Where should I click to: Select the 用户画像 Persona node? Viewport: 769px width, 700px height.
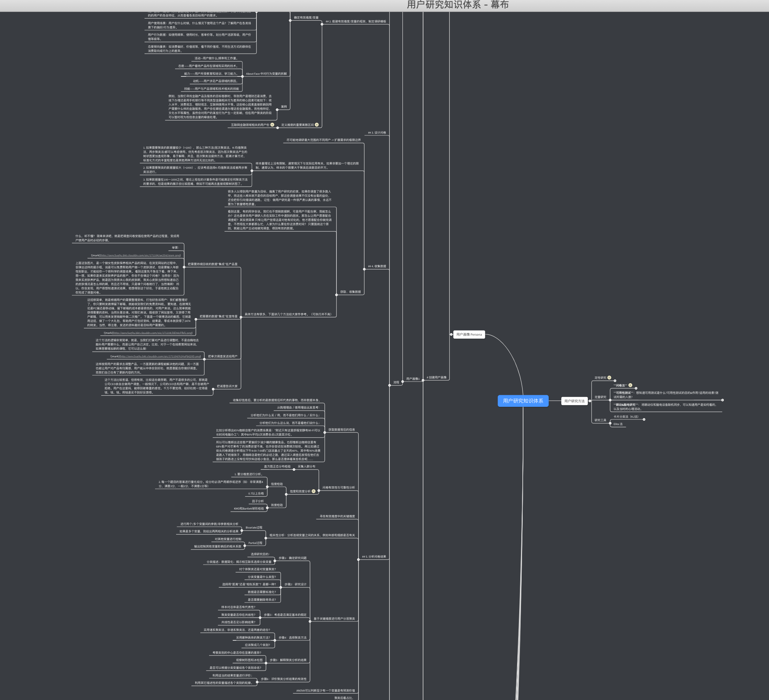click(x=469, y=334)
